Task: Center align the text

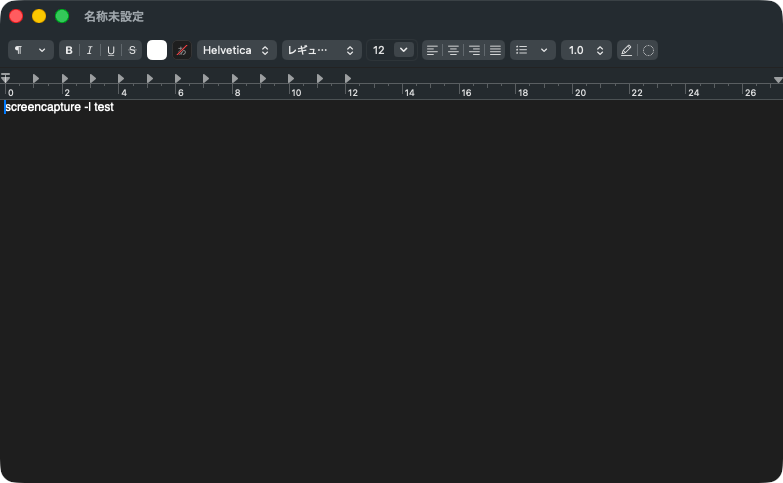Action: pos(453,50)
